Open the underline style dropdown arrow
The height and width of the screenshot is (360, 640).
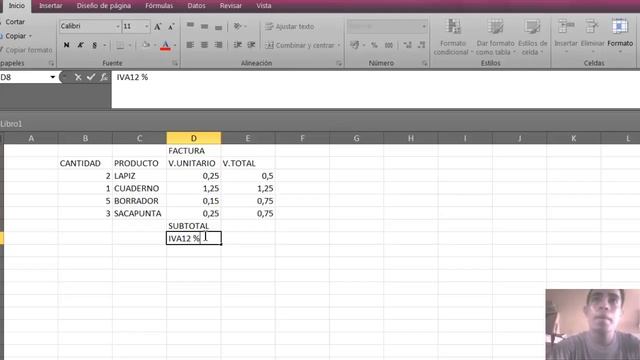pyautogui.click(x=105, y=45)
